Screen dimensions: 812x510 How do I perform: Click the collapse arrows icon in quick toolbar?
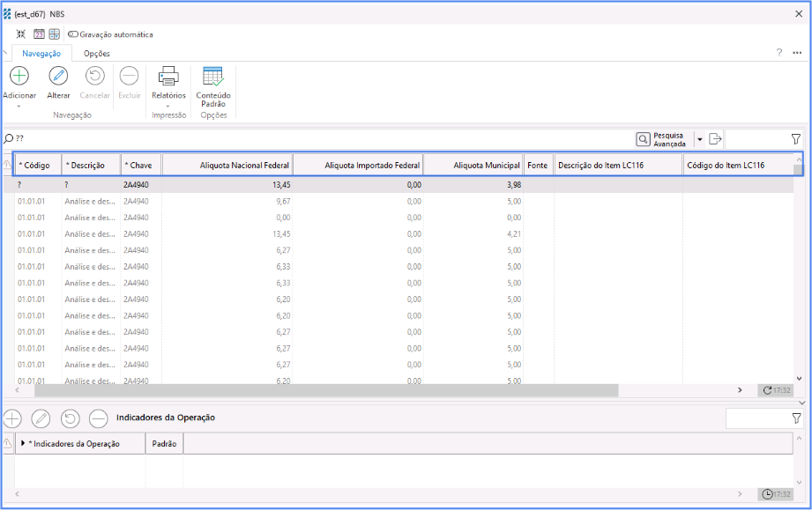21,34
